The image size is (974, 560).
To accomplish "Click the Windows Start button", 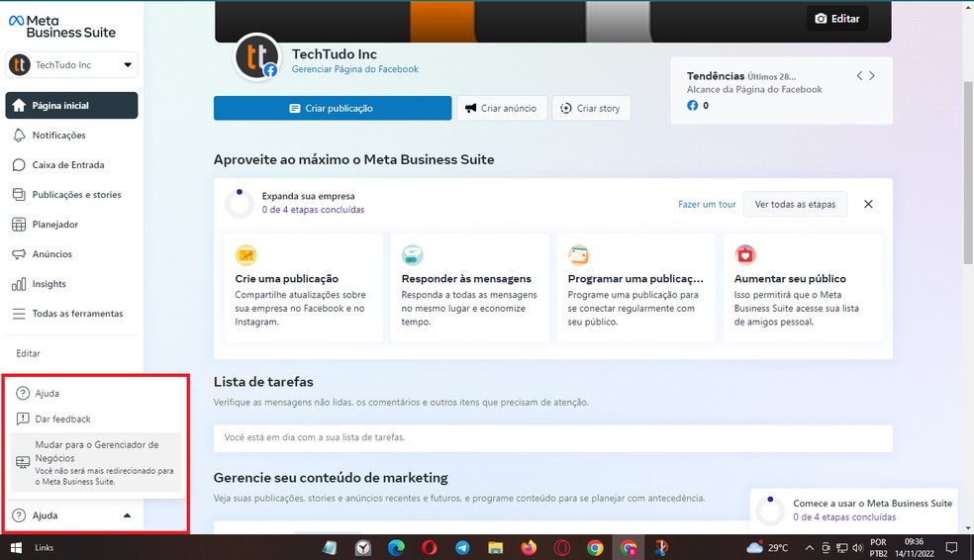I will [16, 547].
